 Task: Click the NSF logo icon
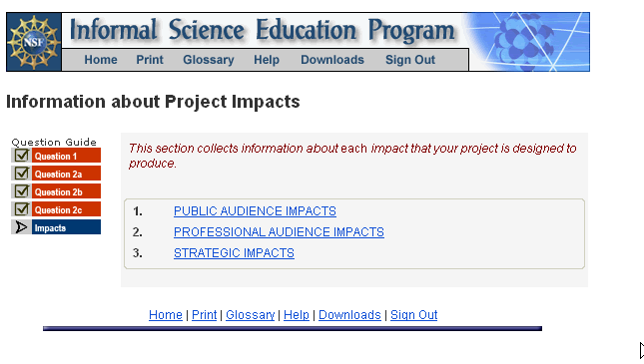click(x=34, y=42)
